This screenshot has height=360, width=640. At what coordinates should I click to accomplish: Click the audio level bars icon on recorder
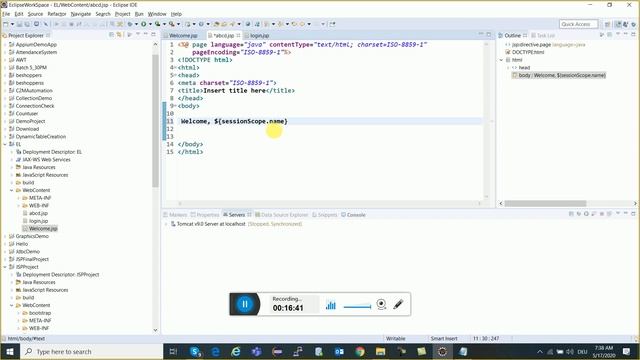click(331, 304)
